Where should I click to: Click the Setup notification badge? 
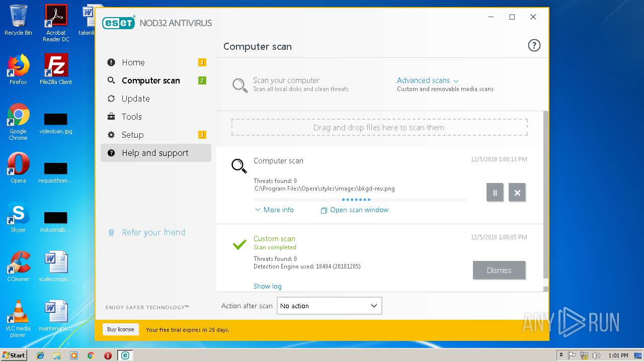(202, 135)
